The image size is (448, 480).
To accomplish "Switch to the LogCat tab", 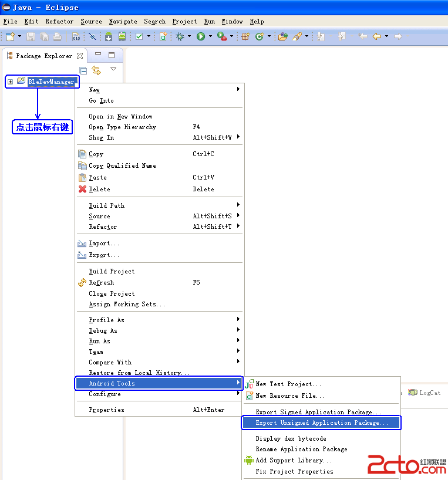I will pos(425,393).
